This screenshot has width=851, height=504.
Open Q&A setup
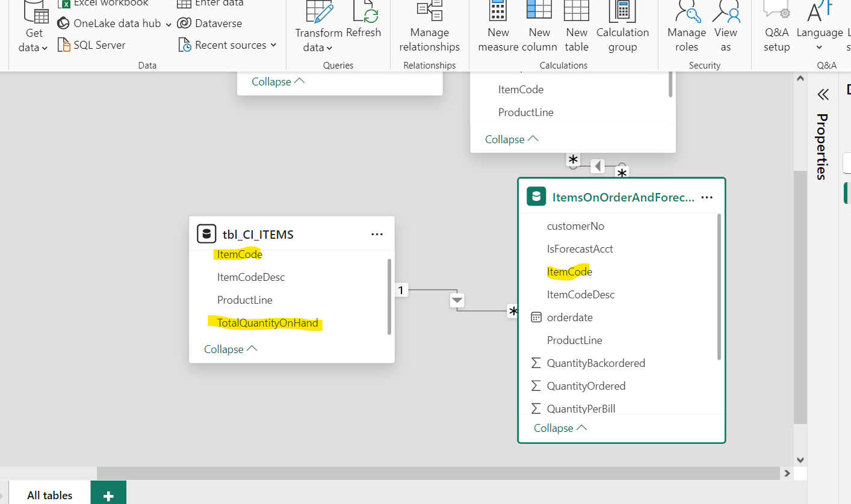coord(776,27)
